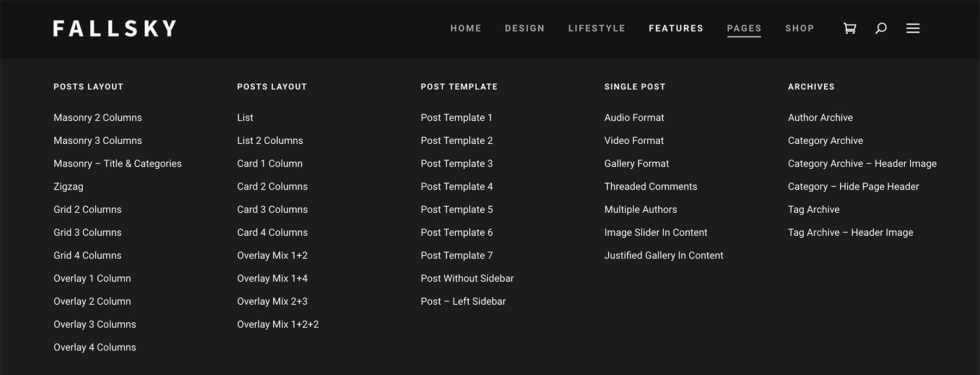The width and height of the screenshot is (980, 375).
Task: View the Threaded Comments page
Action: tap(651, 186)
